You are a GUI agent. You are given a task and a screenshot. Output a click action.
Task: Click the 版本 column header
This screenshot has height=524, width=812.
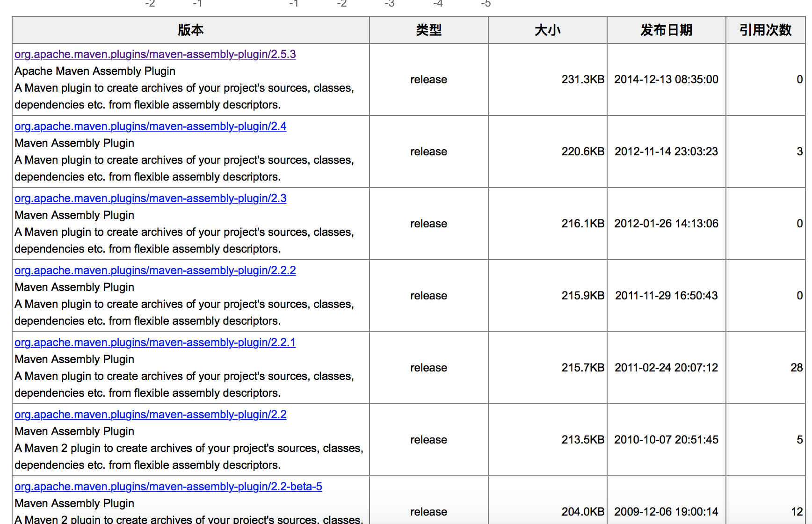191,30
